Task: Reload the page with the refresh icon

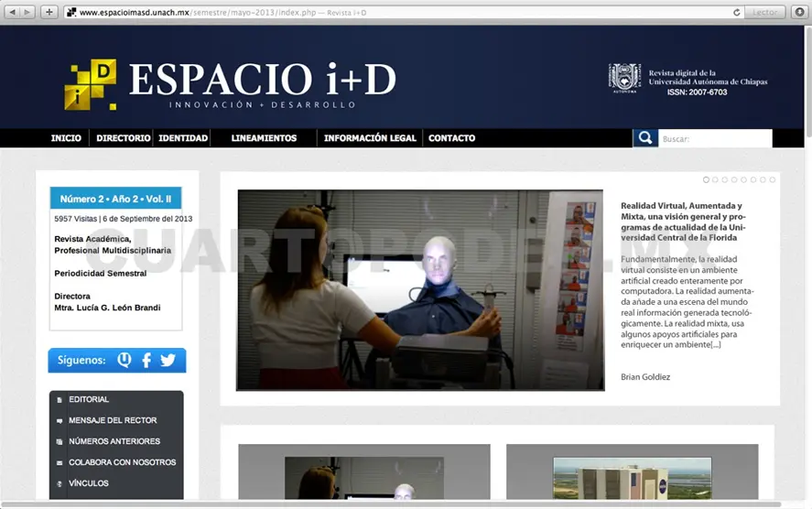Action: [x=737, y=12]
